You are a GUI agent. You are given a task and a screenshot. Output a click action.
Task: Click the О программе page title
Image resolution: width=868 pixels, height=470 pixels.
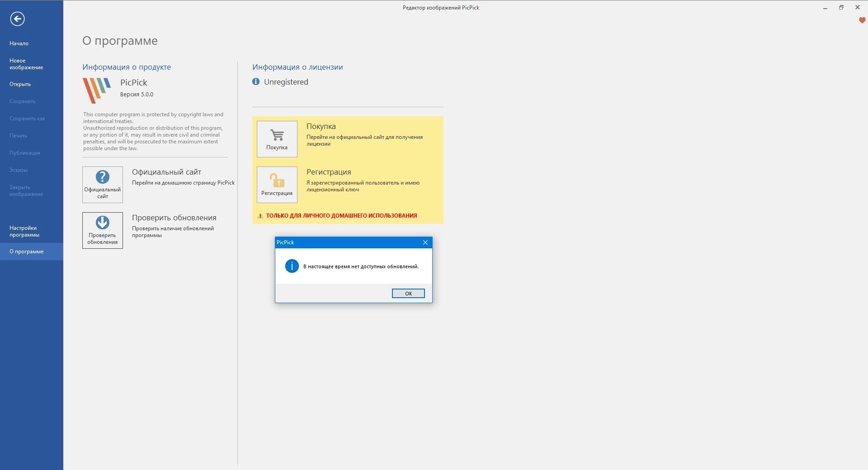[x=120, y=41]
